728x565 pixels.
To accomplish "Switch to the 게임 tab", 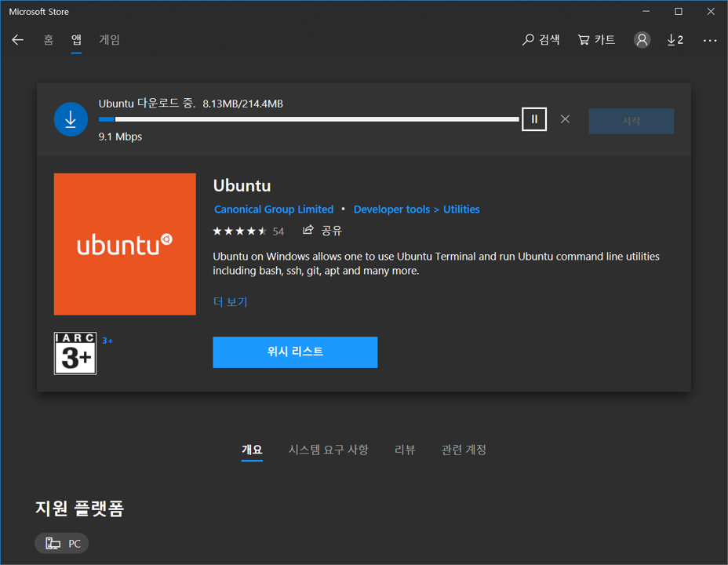I will pos(110,40).
